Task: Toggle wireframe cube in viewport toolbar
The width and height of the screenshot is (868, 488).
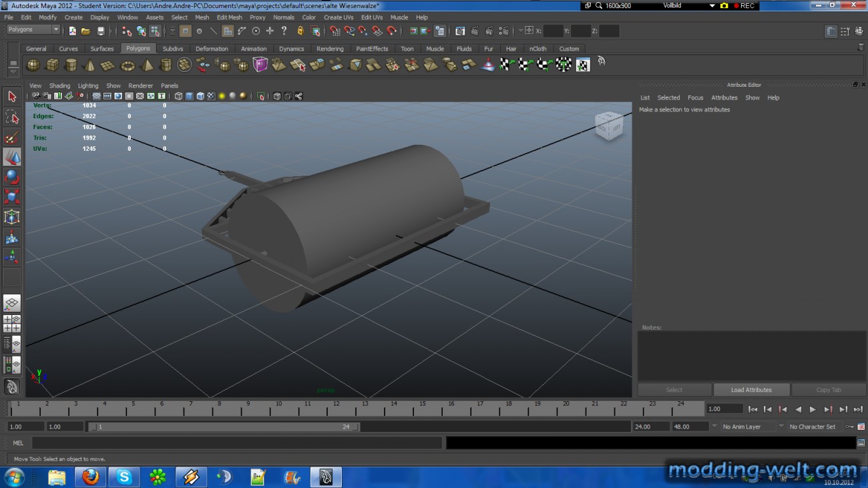Action: pyautogui.click(x=178, y=96)
